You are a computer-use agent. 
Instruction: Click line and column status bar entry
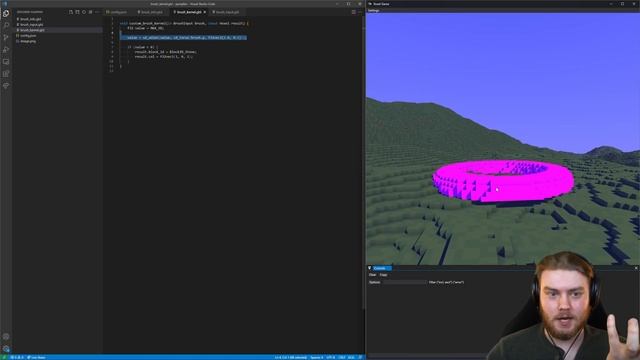click(291, 357)
